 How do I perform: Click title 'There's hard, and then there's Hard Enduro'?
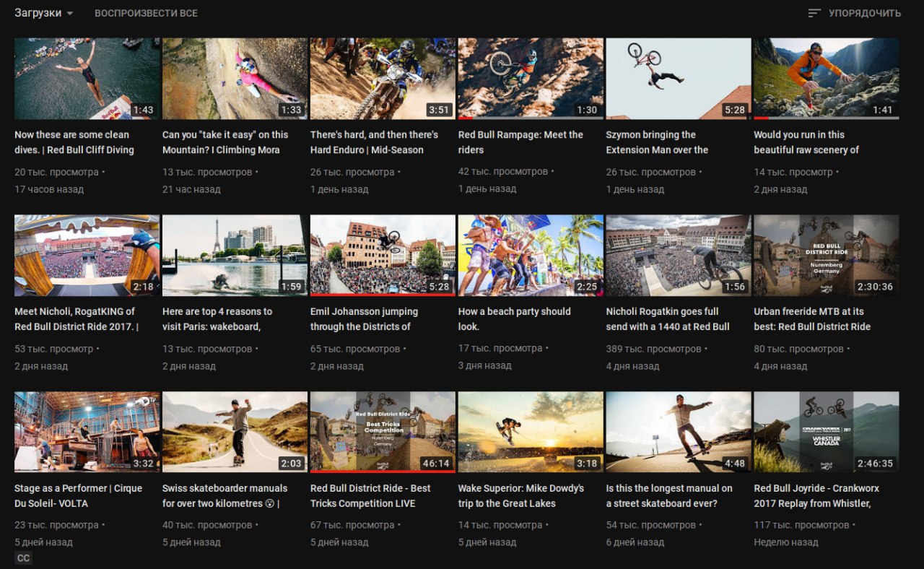coord(374,142)
